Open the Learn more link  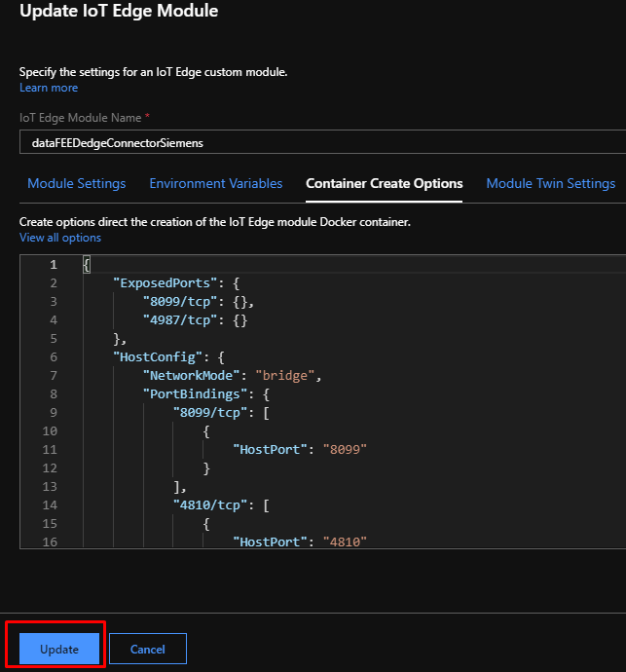pyautogui.click(x=49, y=88)
